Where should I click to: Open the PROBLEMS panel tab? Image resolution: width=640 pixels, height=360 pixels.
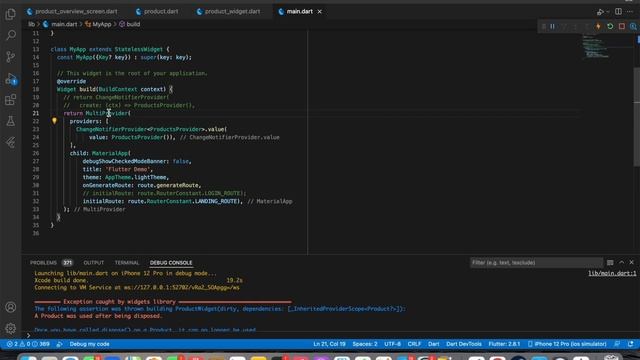(44, 263)
